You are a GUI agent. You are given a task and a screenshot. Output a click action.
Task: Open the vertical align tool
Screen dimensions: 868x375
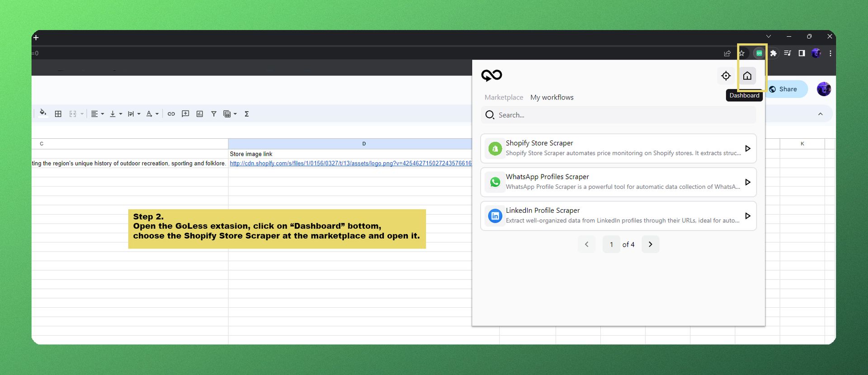pos(113,114)
